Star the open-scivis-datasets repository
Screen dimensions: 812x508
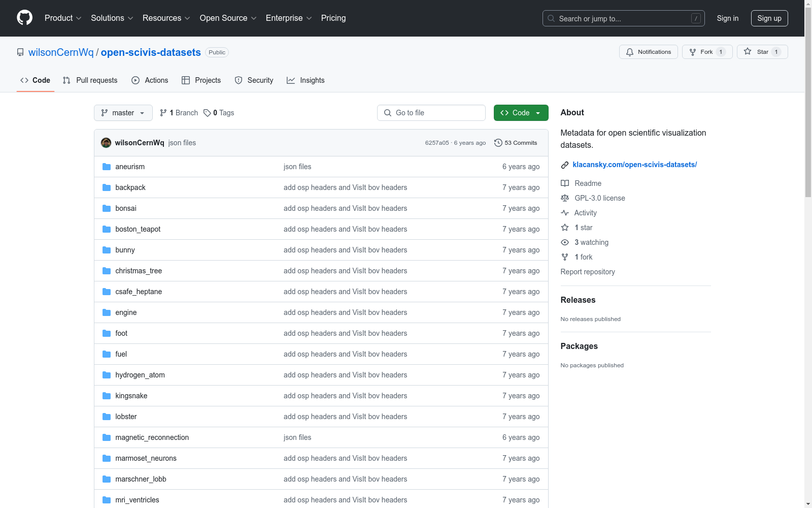click(x=762, y=52)
